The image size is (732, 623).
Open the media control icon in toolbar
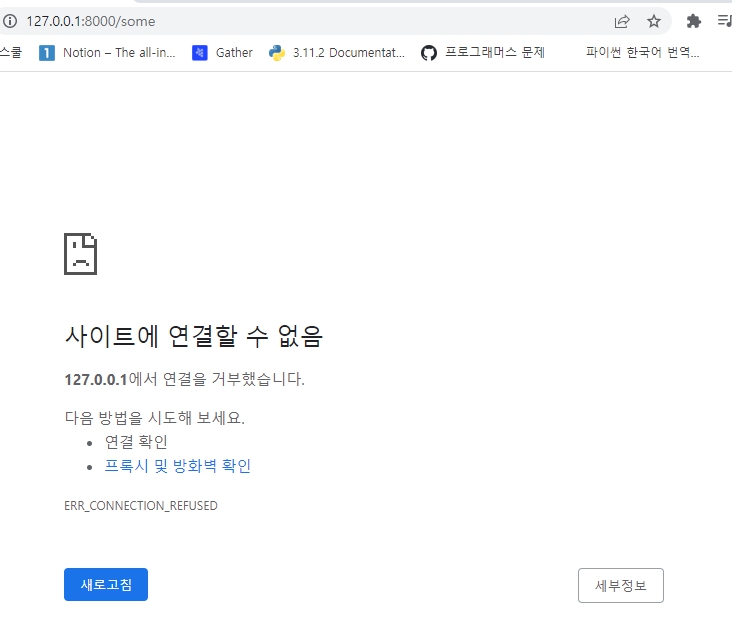pyautogui.click(x=725, y=21)
